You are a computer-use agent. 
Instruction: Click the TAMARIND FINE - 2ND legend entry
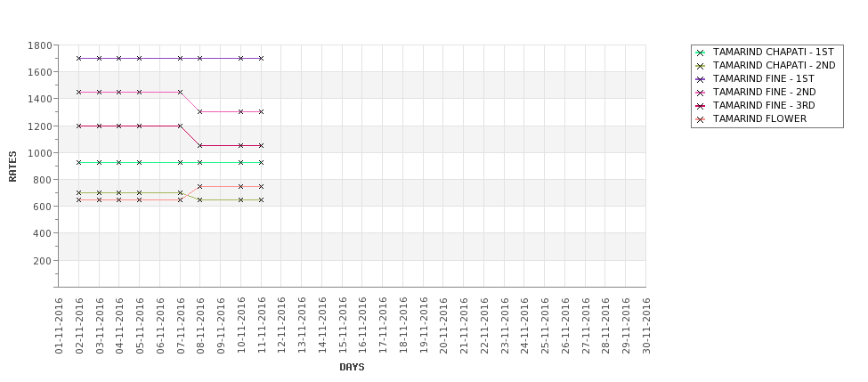(755, 92)
